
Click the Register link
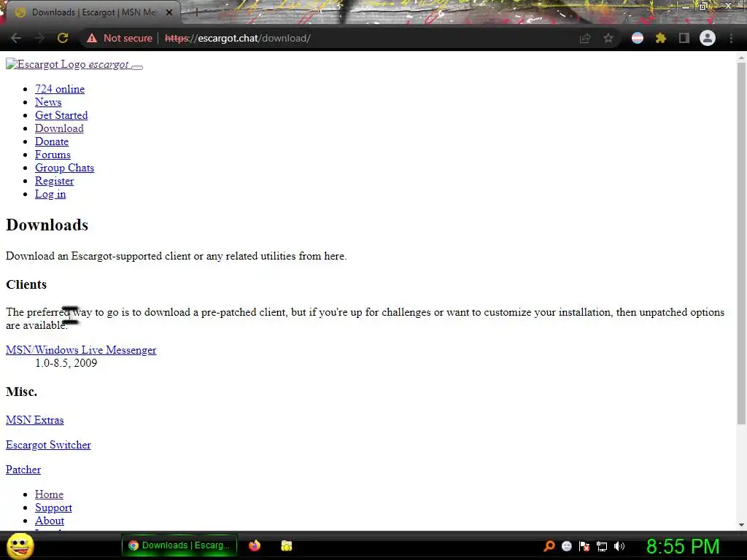(x=54, y=181)
